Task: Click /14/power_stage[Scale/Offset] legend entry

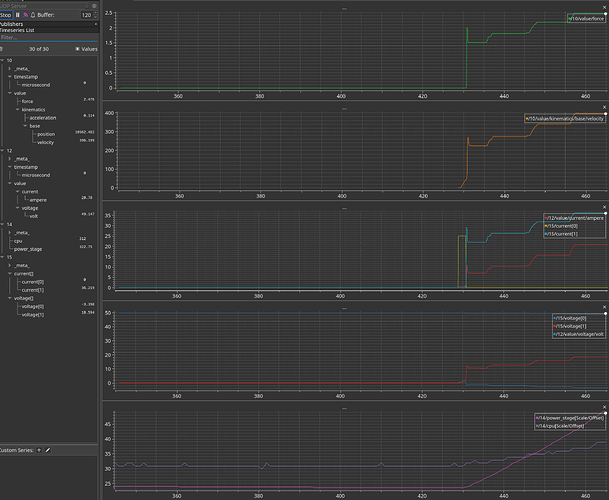Action: [x=570, y=418]
